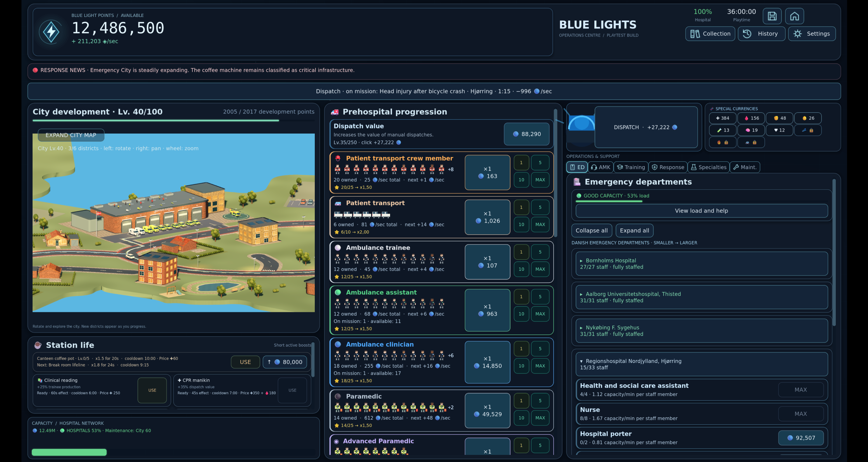Click the 3D city map view
The width and height of the screenshot is (868, 462).
tap(173, 223)
